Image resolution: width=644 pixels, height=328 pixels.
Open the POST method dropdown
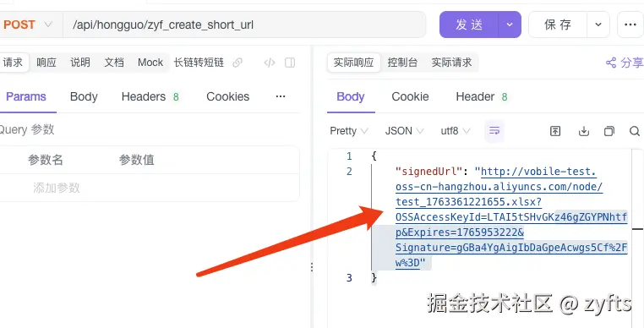pos(27,25)
